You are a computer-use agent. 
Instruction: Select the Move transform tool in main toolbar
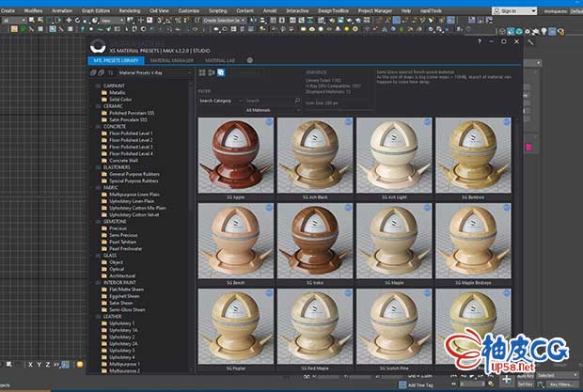[69, 20]
